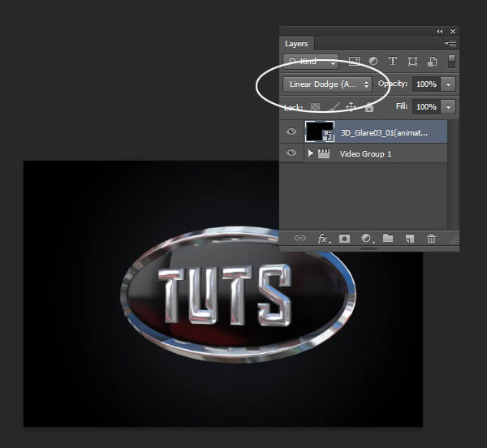Viewport: 487px width, 448px height.
Task: Click the Video Group filmstrip icon
Action: 324,153
